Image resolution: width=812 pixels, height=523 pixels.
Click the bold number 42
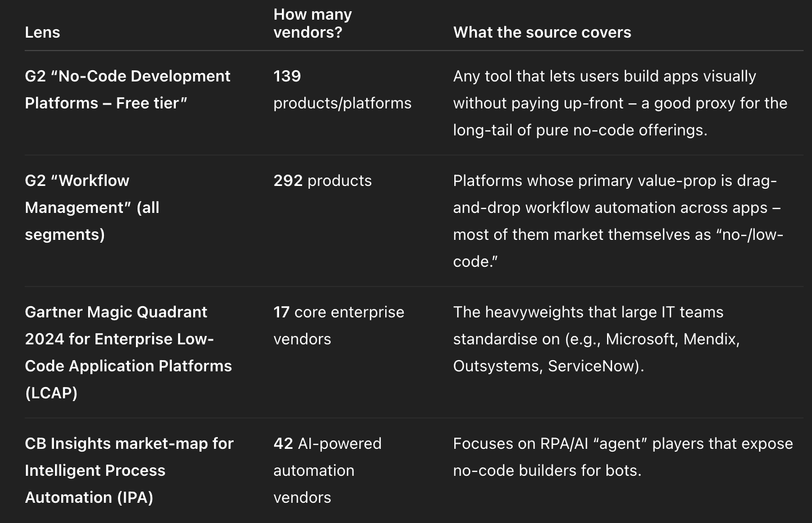[x=283, y=443]
